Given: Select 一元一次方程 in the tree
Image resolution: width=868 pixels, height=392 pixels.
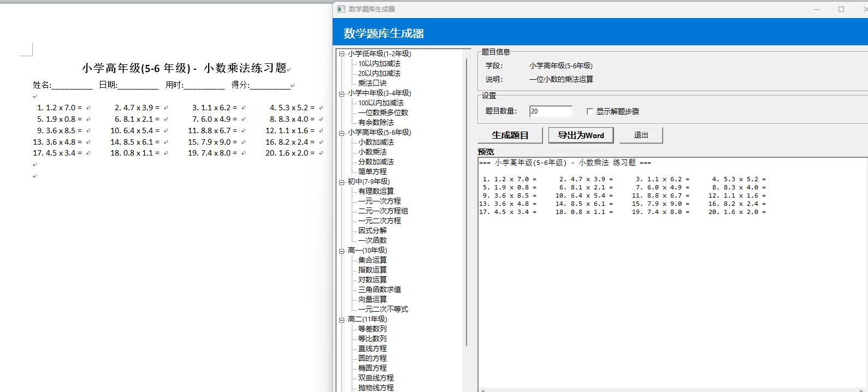Looking at the screenshot, I should [379, 201].
